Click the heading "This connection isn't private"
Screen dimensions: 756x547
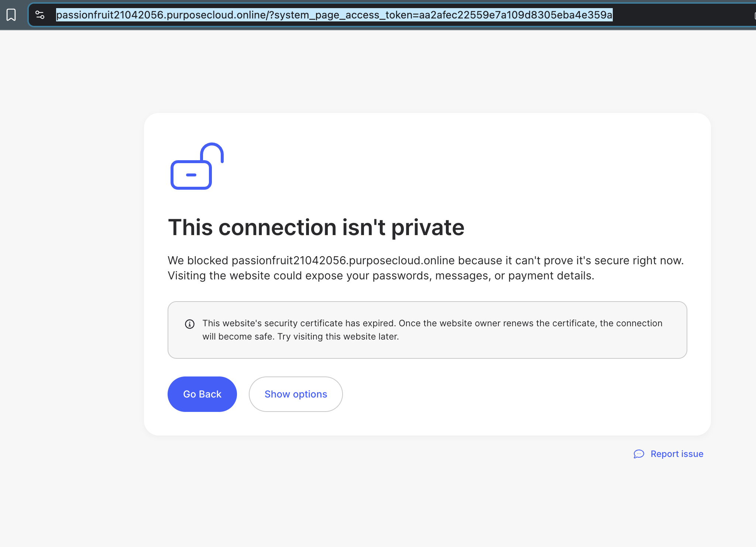[316, 227]
